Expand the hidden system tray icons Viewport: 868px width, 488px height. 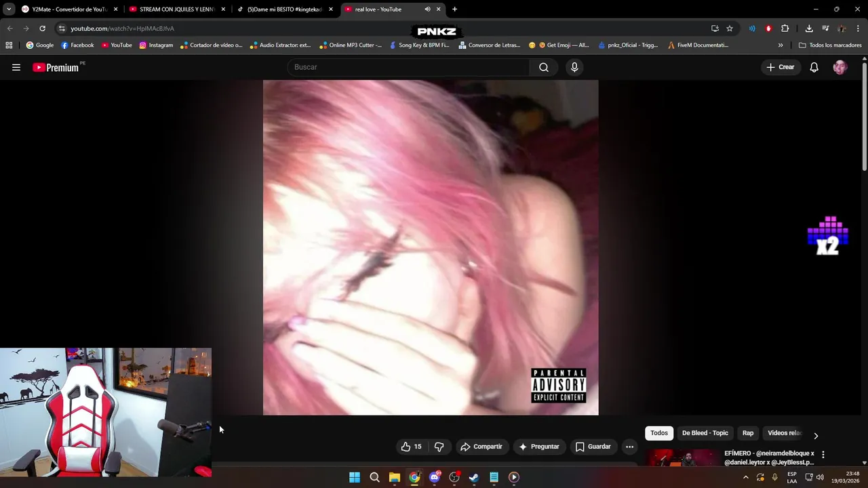(x=745, y=477)
